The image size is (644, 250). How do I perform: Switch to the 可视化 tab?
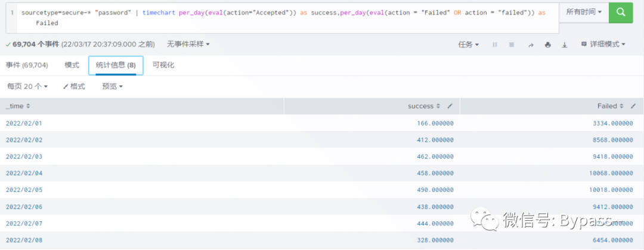point(163,65)
